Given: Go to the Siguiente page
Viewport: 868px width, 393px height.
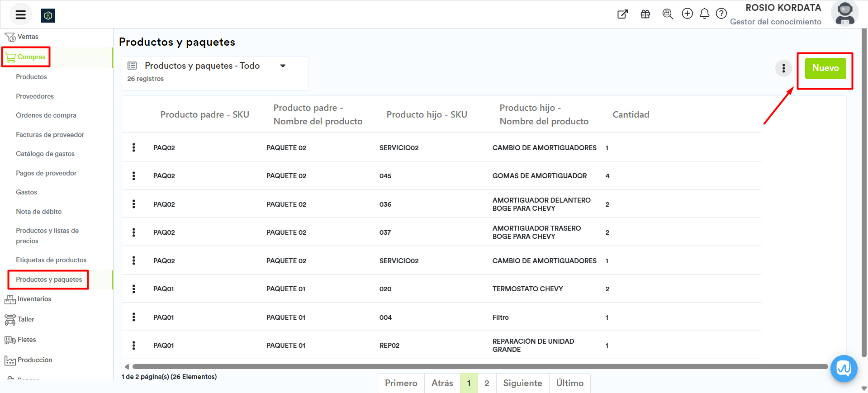Looking at the screenshot, I should tap(522, 383).
